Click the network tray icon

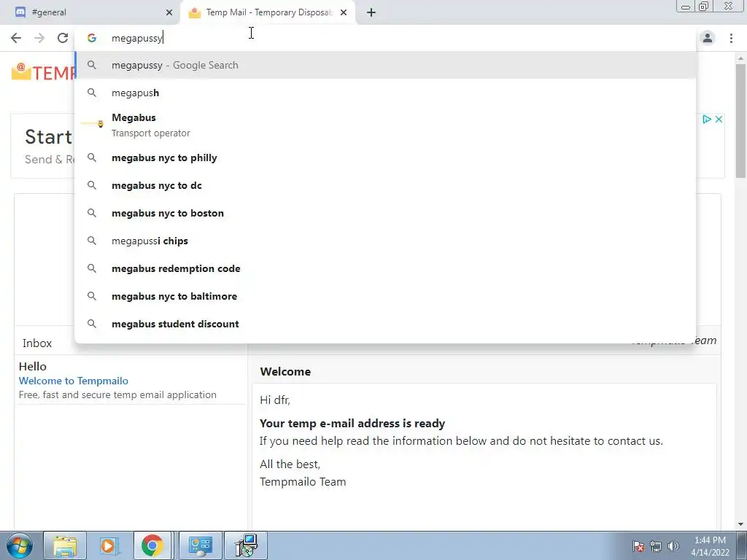click(656, 546)
